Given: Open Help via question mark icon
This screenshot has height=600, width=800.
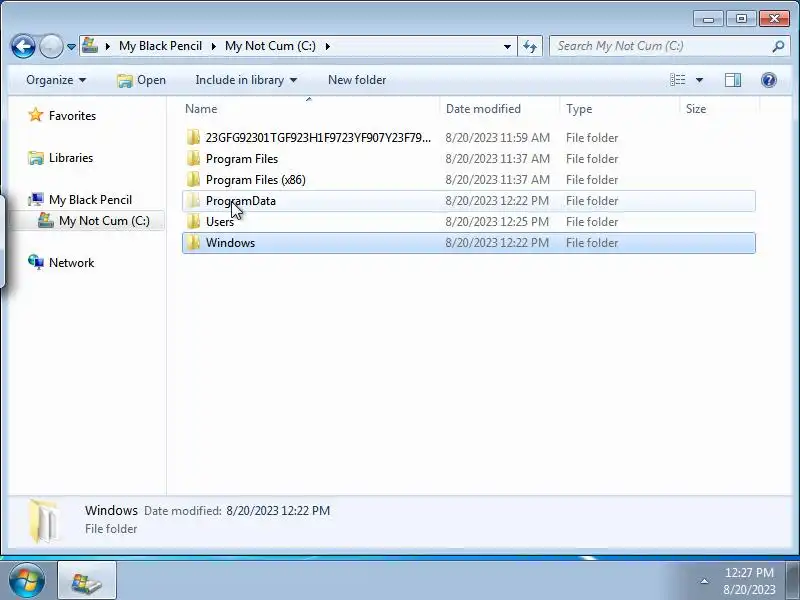Looking at the screenshot, I should tap(768, 80).
